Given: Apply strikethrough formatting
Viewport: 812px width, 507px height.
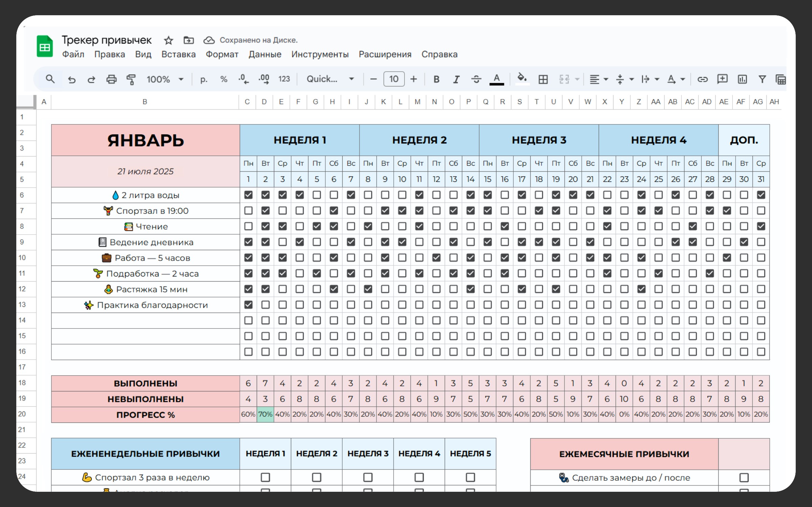Looking at the screenshot, I should coord(476,79).
